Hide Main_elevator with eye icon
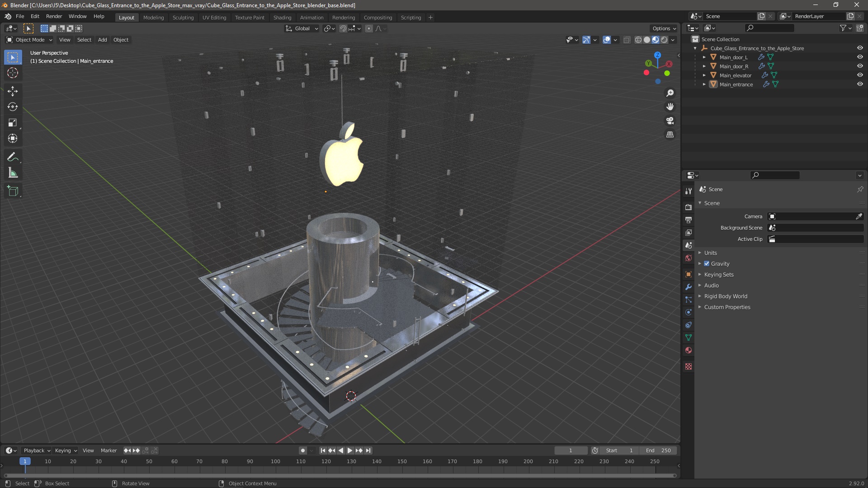The image size is (868, 488). 860,75
